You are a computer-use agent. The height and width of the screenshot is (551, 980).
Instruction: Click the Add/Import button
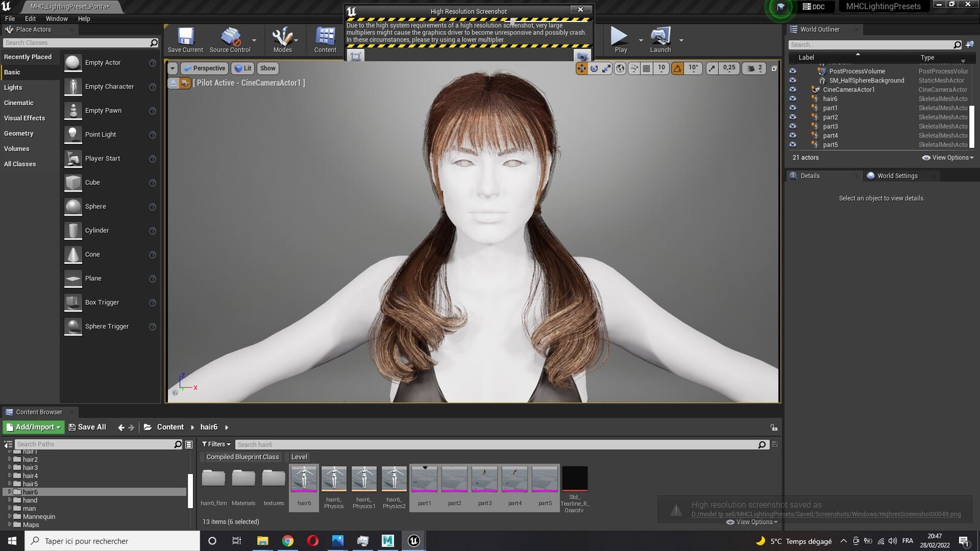click(34, 427)
